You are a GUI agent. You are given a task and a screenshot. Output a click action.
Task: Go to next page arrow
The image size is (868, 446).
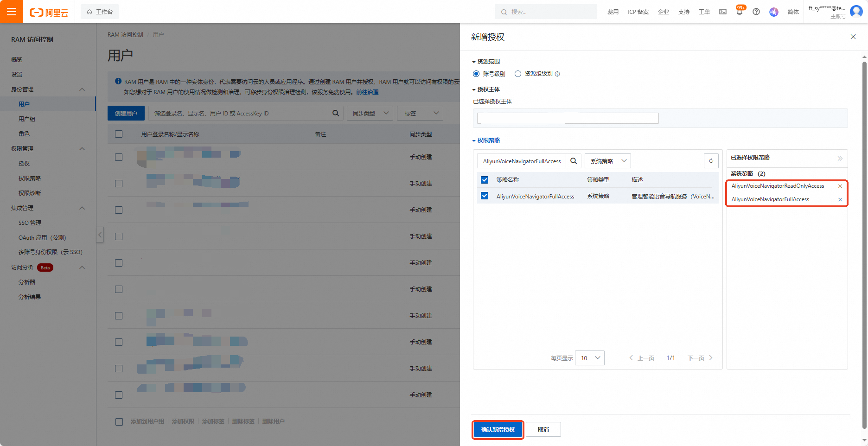[x=711, y=358]
